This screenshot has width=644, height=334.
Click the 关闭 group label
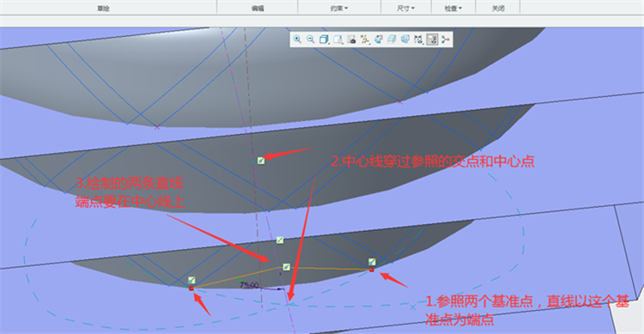point(498,9)
